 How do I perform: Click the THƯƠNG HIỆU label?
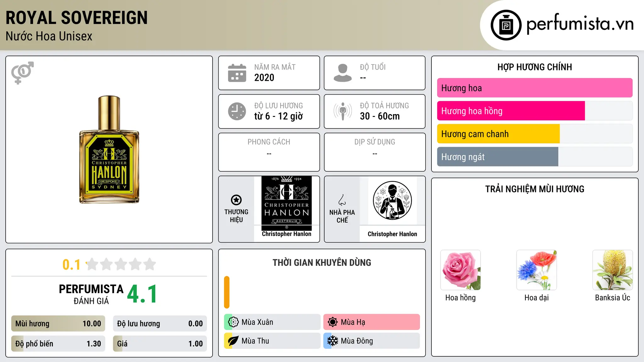coord(236,216)
